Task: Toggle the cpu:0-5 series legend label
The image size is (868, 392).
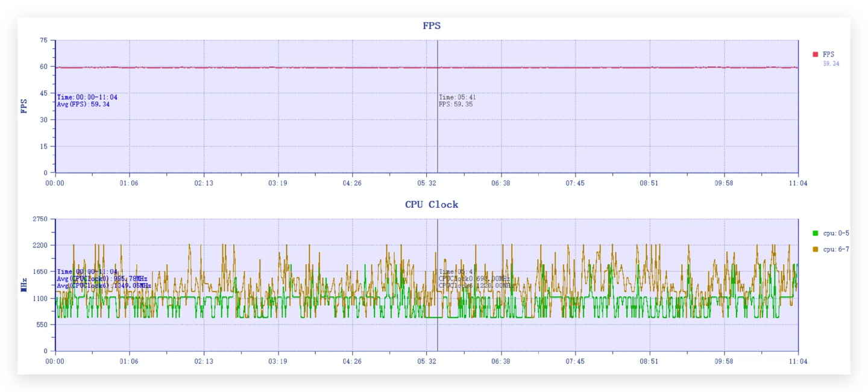Action: point(836,233)
